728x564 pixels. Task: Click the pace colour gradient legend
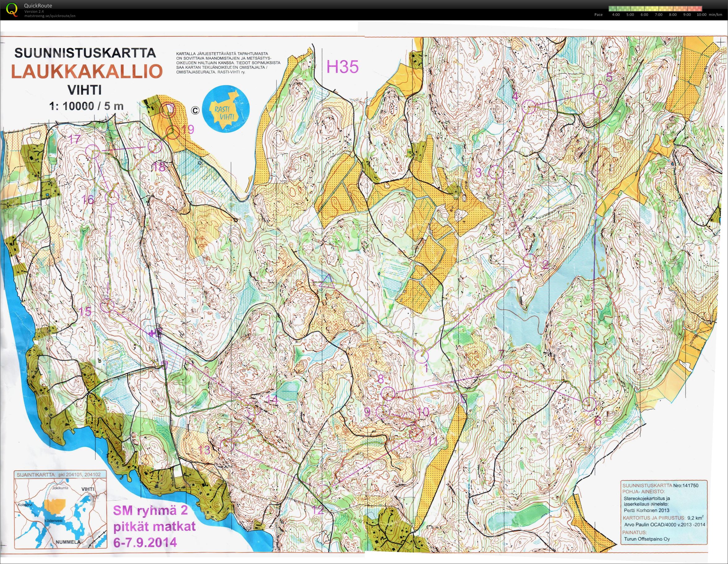click(655, 9)
